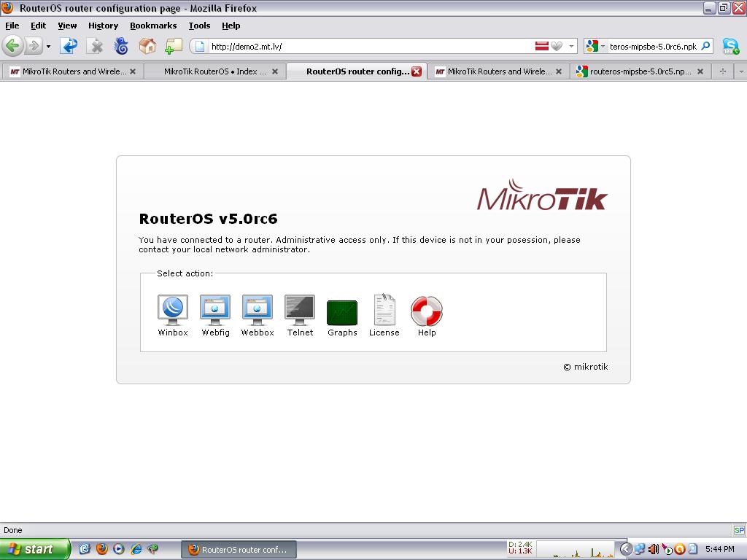Screen dimensions: 747x560
Task: Open the Help lifebuoy icon
Action: point(427,311)
